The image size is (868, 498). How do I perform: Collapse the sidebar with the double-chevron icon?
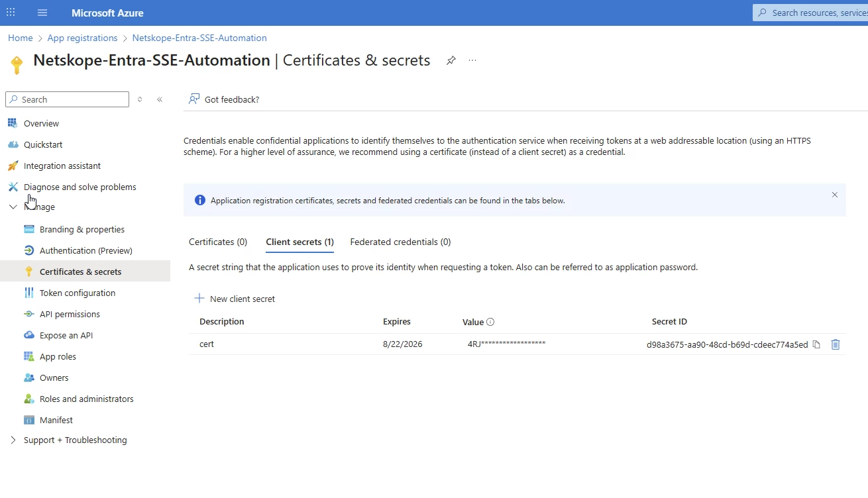coord(160,99)
